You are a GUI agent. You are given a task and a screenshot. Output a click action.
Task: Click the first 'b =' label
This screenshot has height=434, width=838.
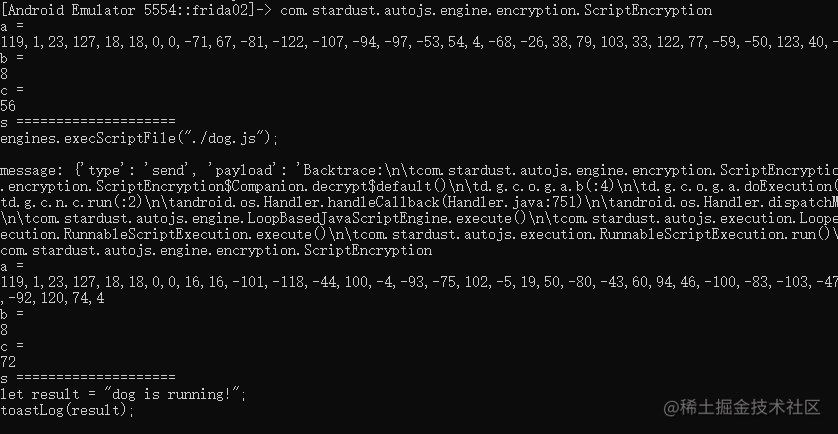point(12,58)
